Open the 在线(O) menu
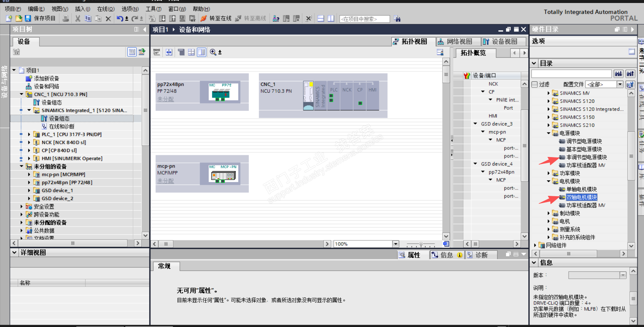Screen dimensions: 644x327 pos(106,9)
